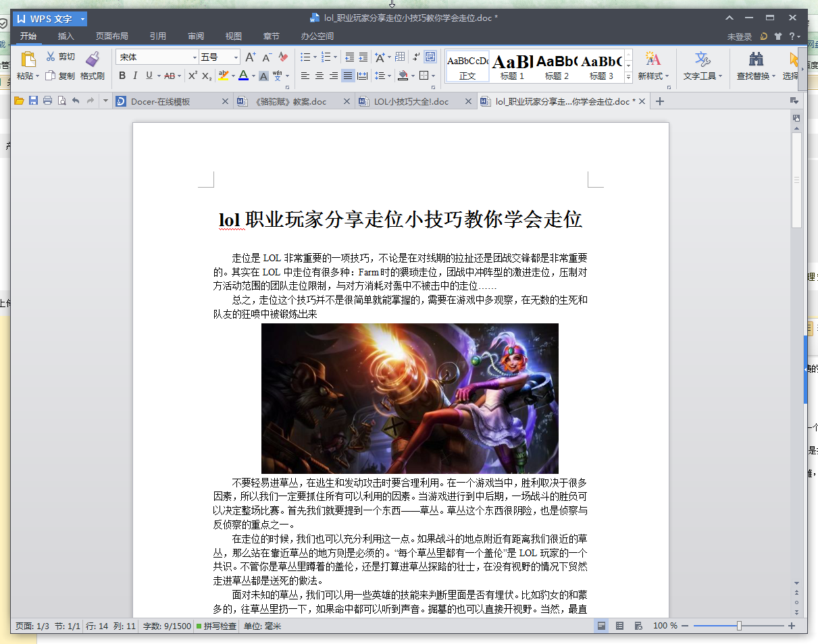The image size is (818, 644).
Task: Click the Cut (剪切) scissors button
Action: pyautogui.click(x=61, y=57)
